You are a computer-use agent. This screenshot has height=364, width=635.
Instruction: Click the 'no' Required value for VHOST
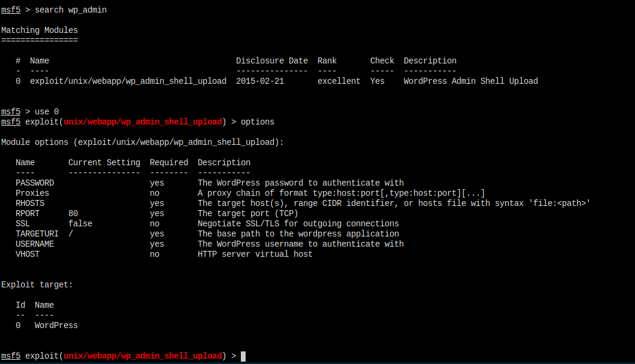coord(155,254)
